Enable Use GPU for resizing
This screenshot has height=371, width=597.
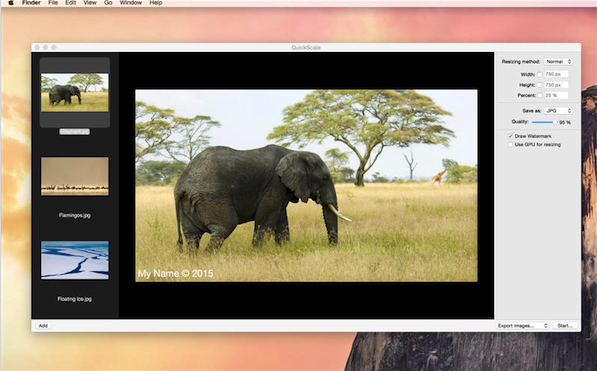click(x=510, y=145)
